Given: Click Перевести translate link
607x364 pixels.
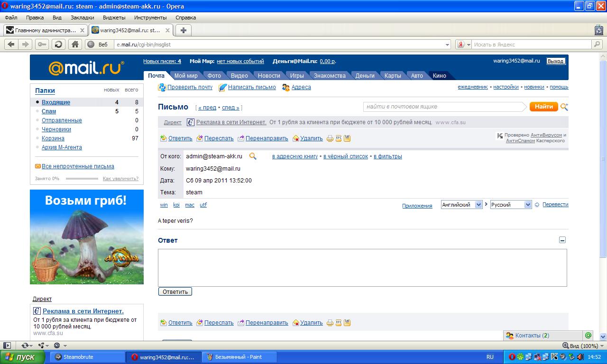Looking at the screenshot, I should point(555,205).
